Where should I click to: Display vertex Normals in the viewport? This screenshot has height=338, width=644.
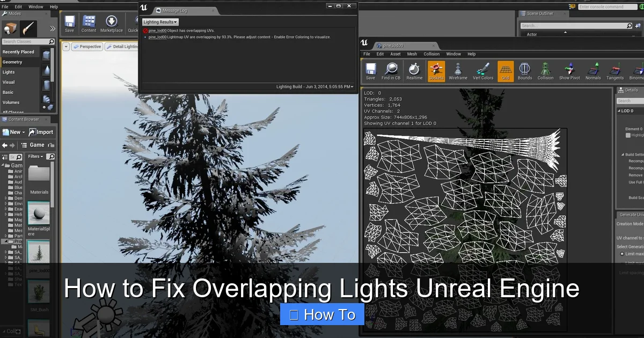593,70
